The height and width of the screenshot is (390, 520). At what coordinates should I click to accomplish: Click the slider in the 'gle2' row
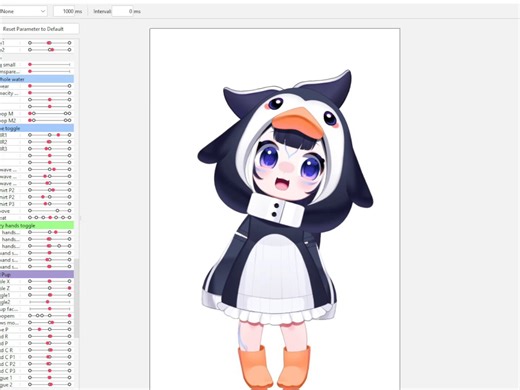(50, 302)
